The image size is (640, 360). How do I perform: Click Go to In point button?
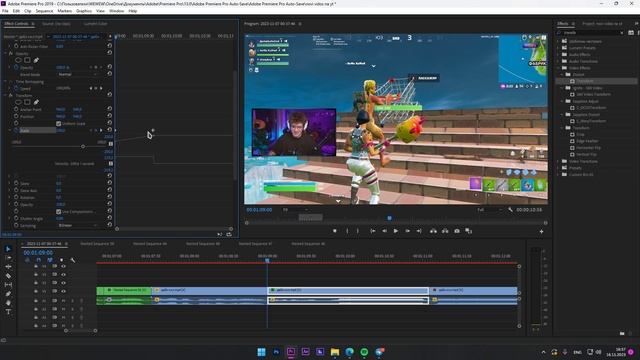coord(373,231)
